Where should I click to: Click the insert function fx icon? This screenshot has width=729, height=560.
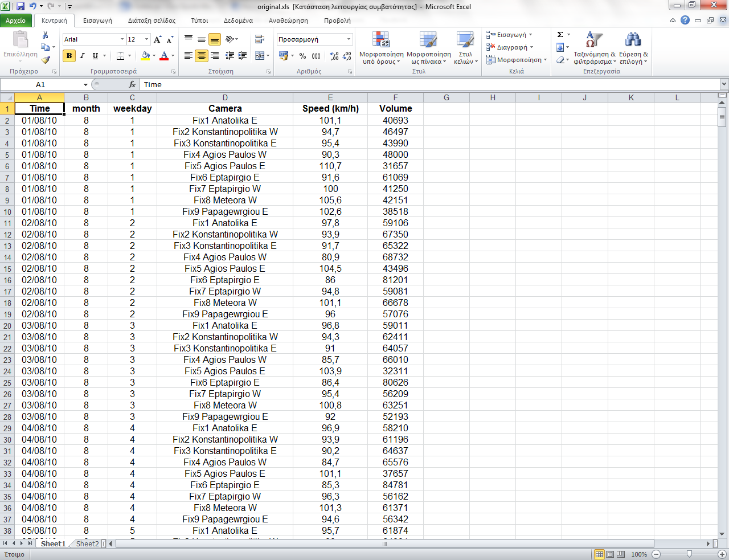click(x=132, y=84)
